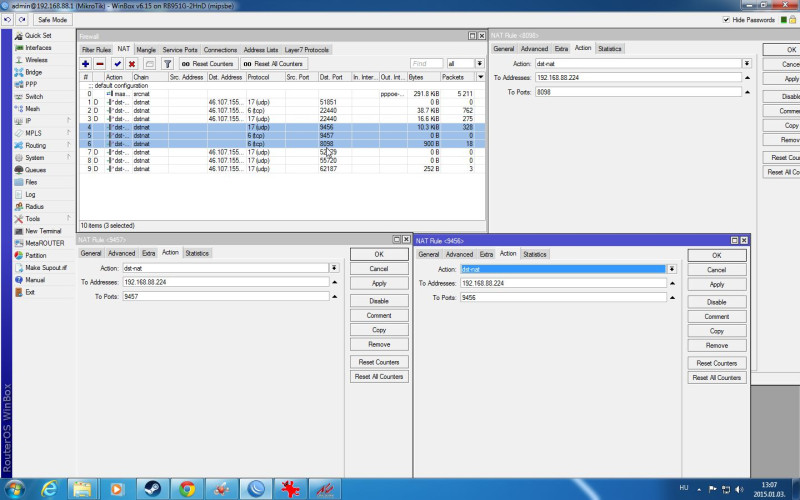Open Radius from the sidebar
The image size is (800, 500).
pos(34,207)
